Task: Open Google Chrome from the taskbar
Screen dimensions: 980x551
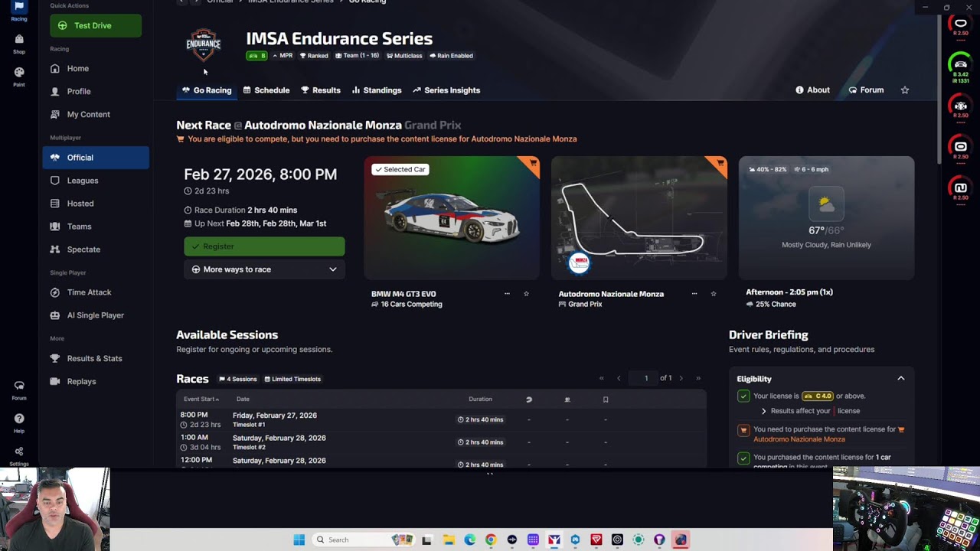Action: pyautogui.click(x=491, y=540)
